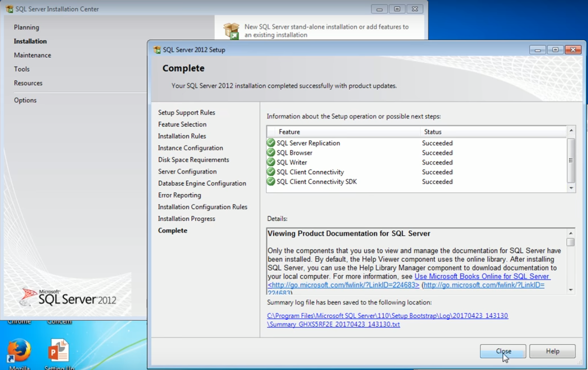Open the Tools section in the sidebar
Image resolution: width=588 pixels, height=370 pixels.
22,69
